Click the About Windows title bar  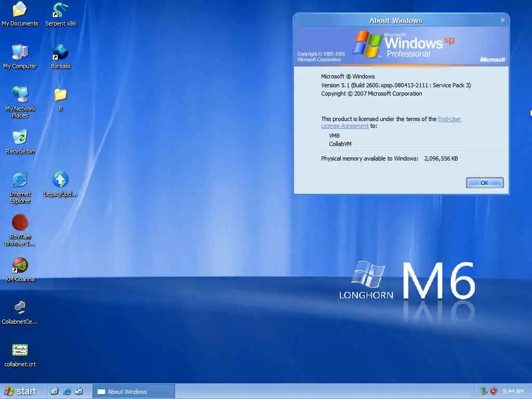[x=395, y=20]
